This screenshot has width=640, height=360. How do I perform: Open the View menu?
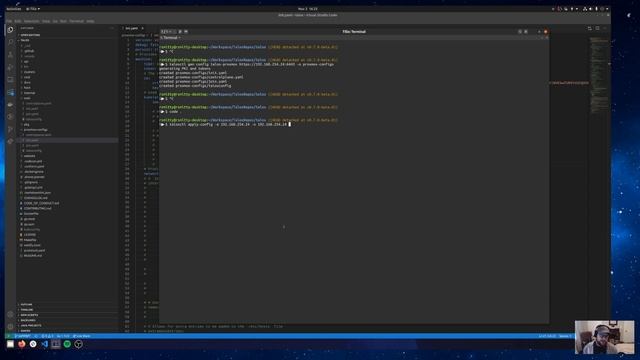click(x=46, y=21)
